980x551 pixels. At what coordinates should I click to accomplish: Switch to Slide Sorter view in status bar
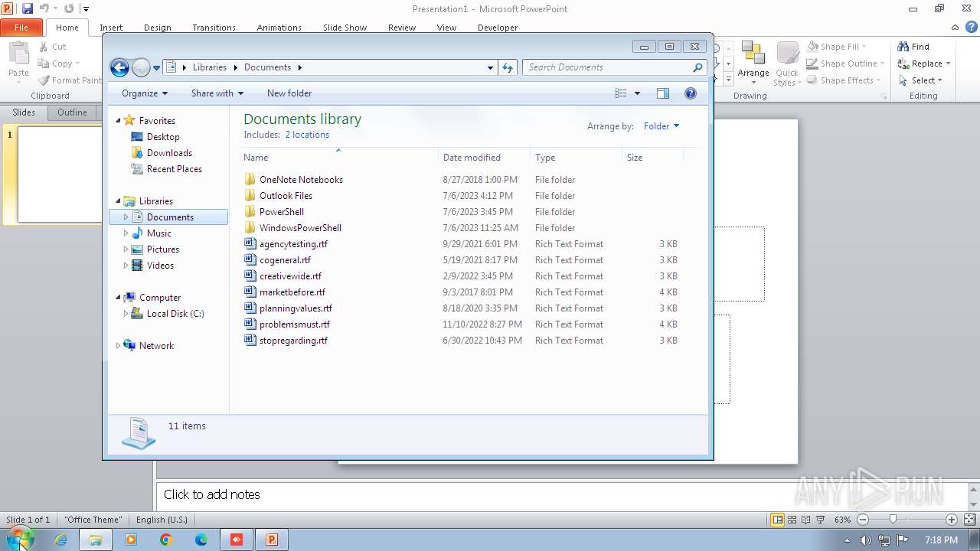(x=792, y=520)
